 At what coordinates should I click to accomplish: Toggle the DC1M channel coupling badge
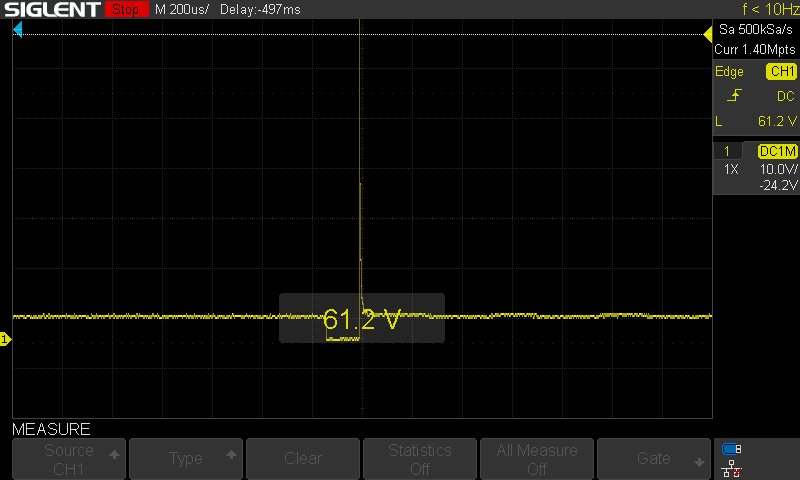[x=777, y=151]
